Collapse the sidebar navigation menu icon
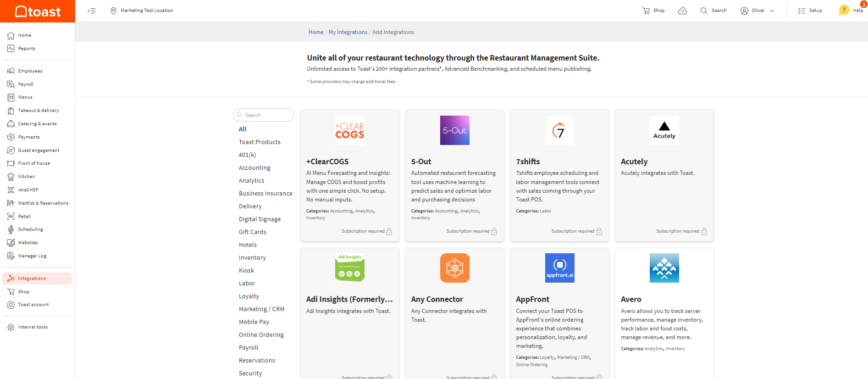 (92, 11)
